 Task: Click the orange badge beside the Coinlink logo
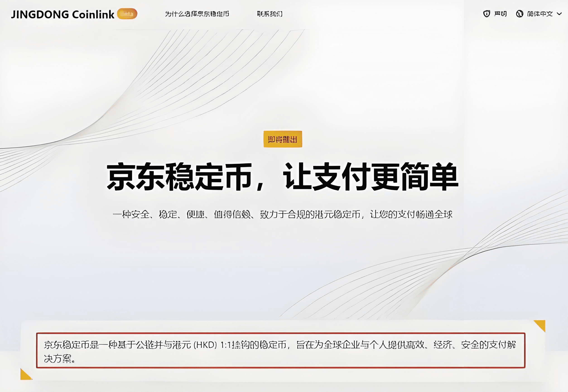pyautogui.click(x=127, y=14)
